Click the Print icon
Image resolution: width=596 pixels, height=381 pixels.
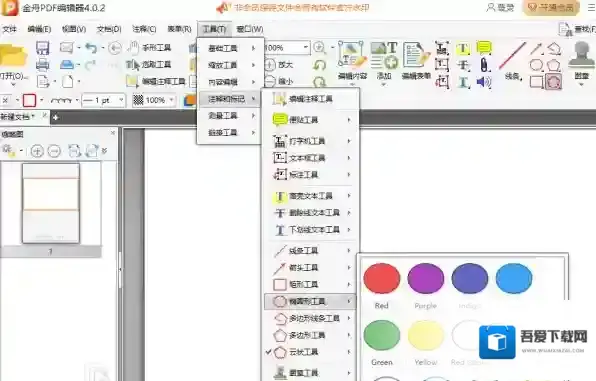pos(43,65)
